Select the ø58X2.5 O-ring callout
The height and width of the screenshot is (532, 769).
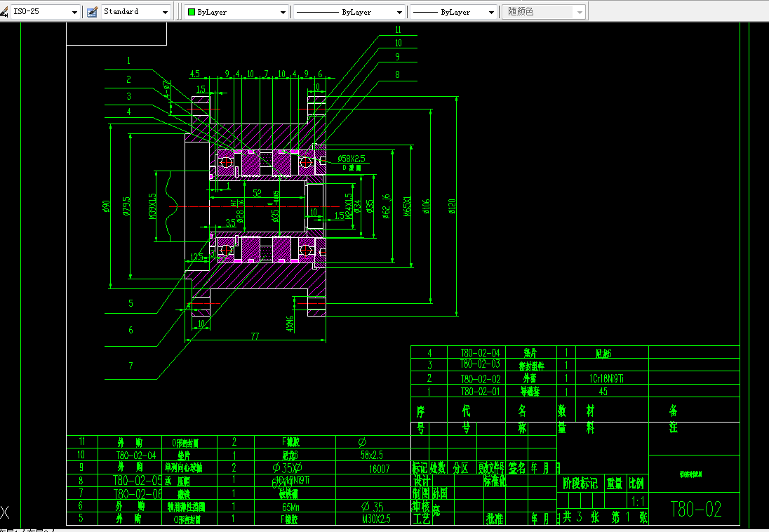(351, 159)
